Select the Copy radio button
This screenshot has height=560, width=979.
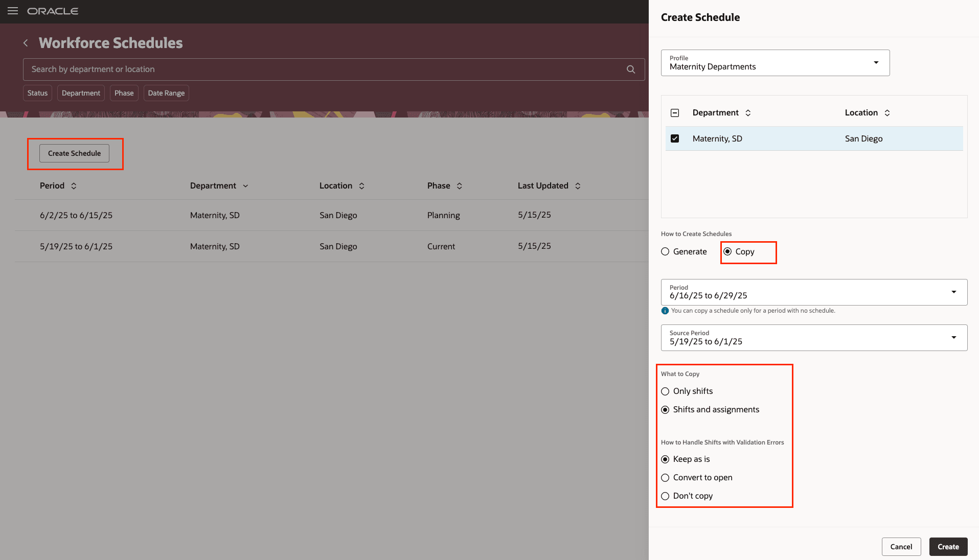[727, 251]
